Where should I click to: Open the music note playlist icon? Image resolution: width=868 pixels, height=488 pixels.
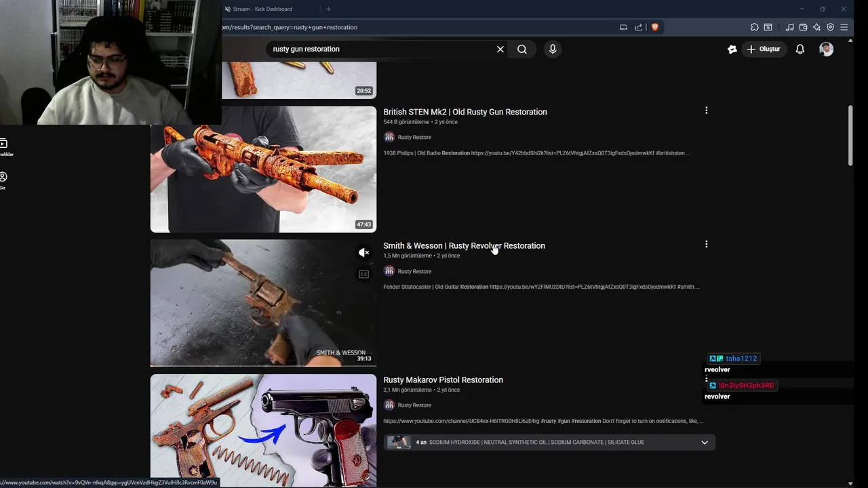coord(789,27)
